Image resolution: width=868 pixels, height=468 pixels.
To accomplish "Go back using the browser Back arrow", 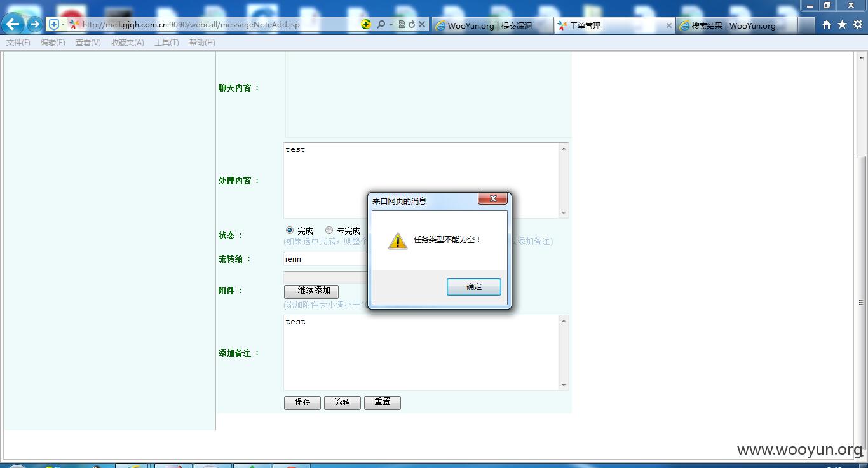I will click(13, 24).
